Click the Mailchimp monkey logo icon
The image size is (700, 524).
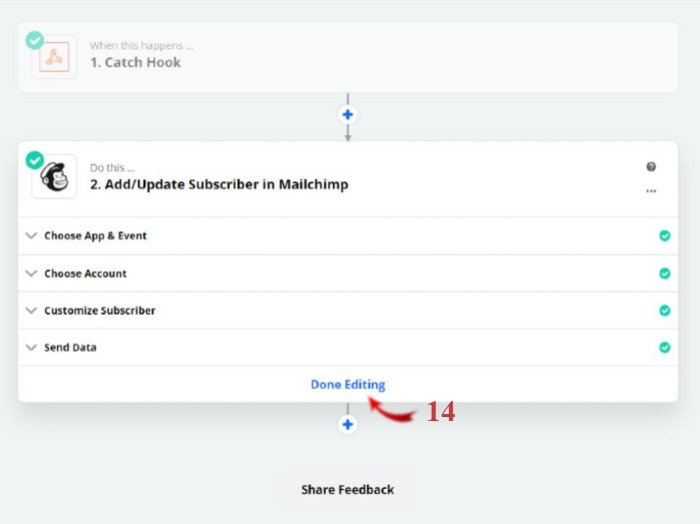54,177
